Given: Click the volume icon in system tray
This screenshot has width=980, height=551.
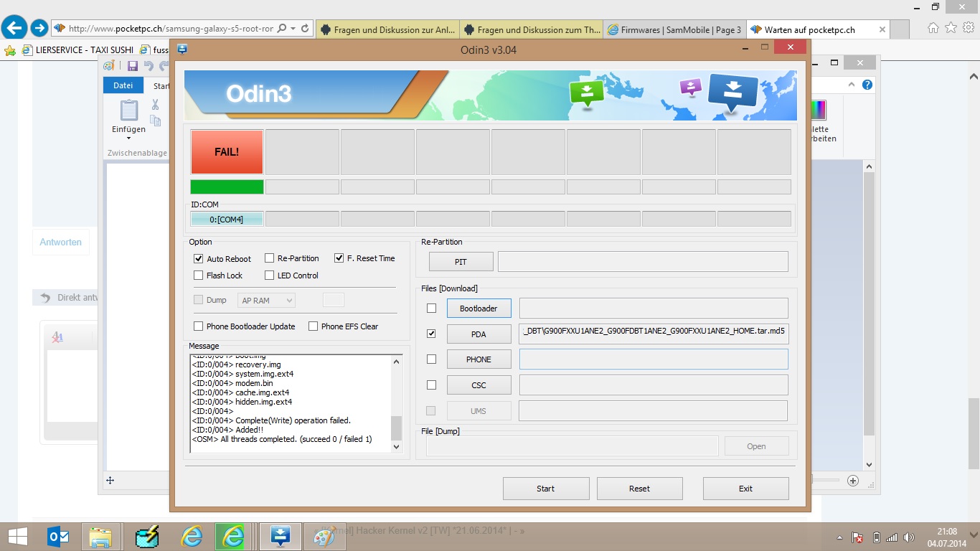Looking at the screenshot, I should click(x=909, y=537).
